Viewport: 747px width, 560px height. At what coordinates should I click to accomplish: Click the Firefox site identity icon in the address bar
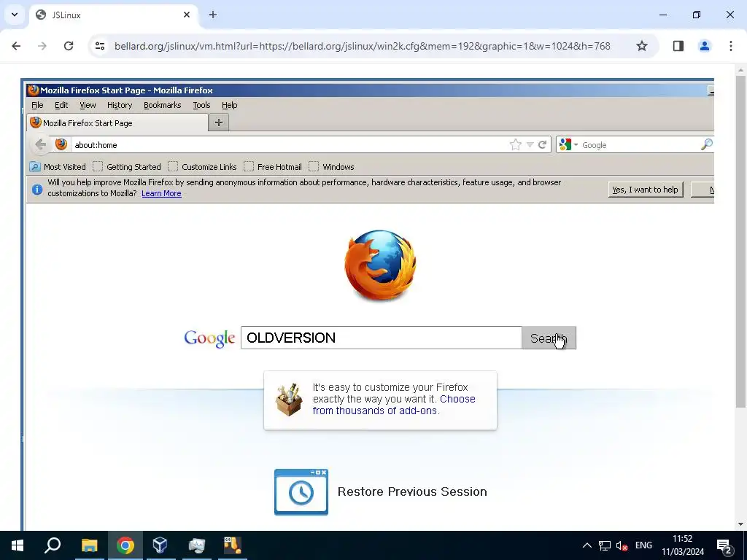[x=61, y=144]
